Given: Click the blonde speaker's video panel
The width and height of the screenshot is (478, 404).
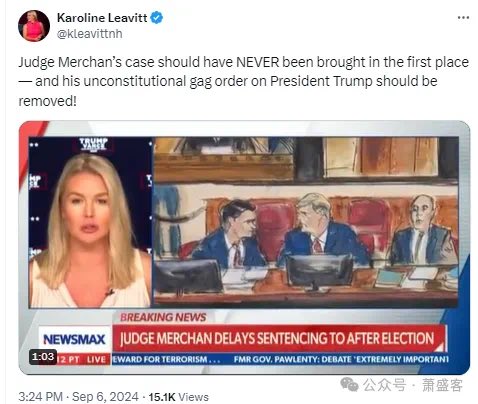Looking at the screenshot, I should [90, 222].
